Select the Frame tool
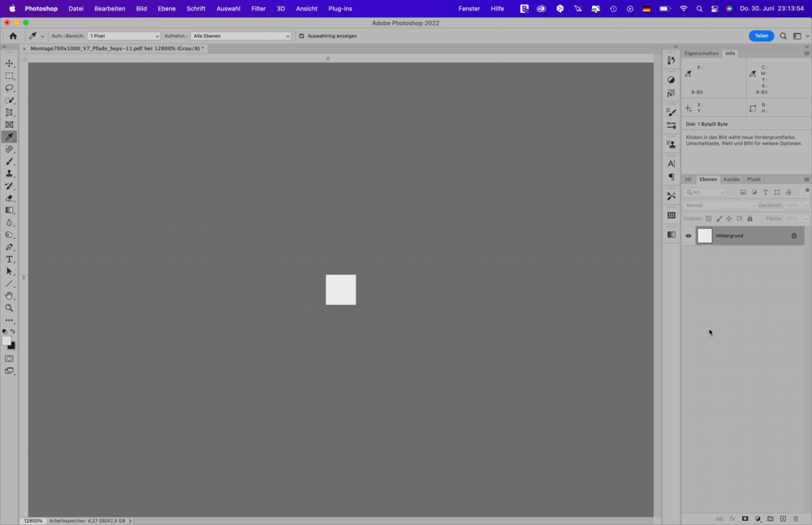This screenshot has width=812, height=525. point(9,125)
